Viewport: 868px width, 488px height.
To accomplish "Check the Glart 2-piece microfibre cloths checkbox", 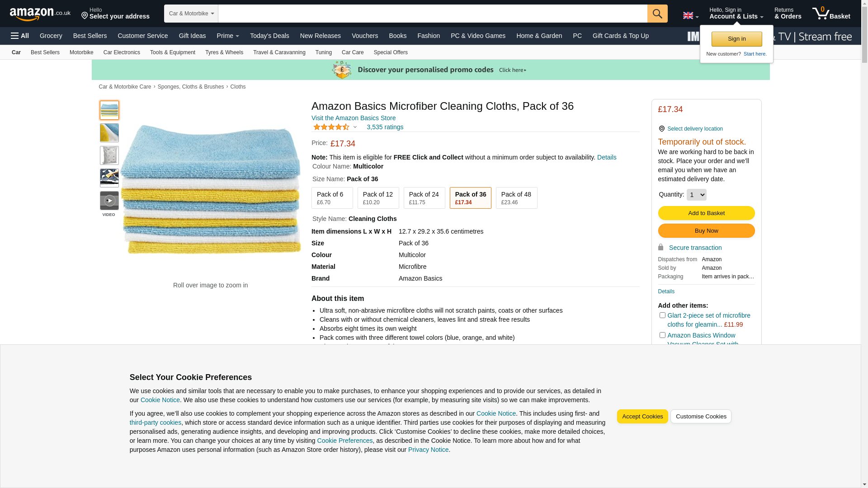I will click(662, 315).
